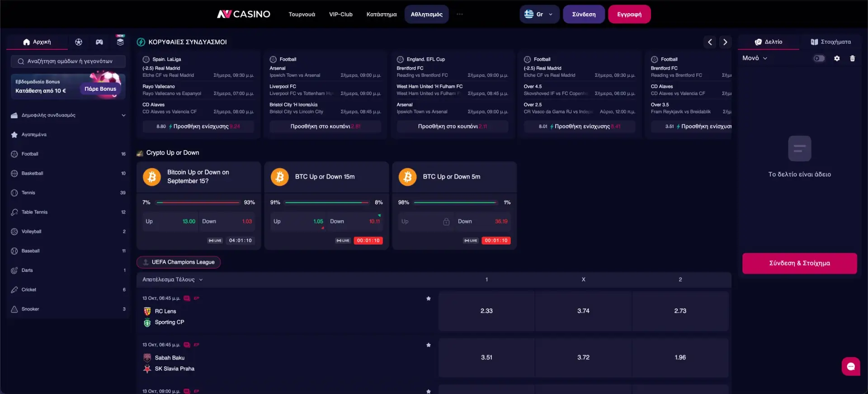Image resolution: width=868 pixels, height=394 pixels.
Task: Open the Gr language dropdown
Action: click(x=539, y=14)
